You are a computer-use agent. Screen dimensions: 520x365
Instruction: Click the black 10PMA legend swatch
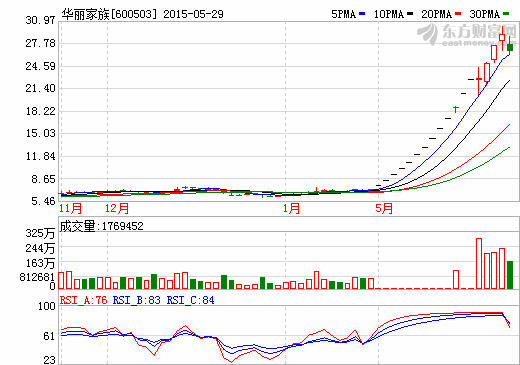point(410,14)
